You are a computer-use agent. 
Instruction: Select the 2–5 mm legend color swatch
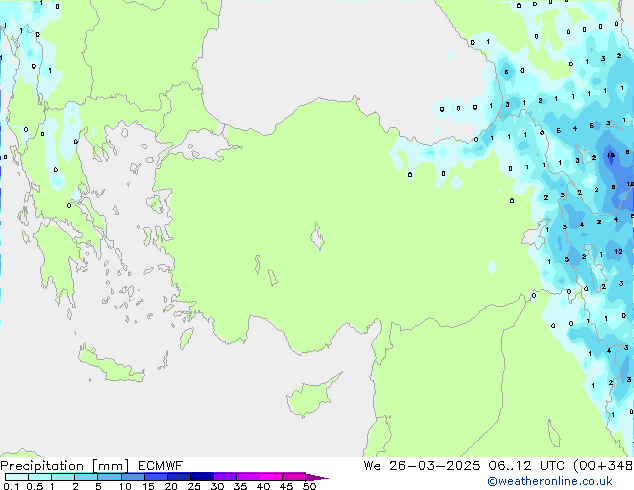86,477
